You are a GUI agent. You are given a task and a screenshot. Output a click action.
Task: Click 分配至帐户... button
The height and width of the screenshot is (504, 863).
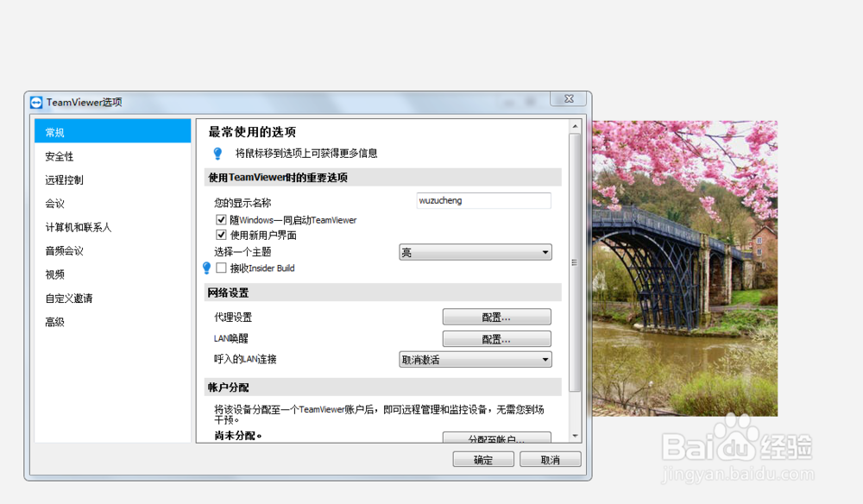(496, 438)
